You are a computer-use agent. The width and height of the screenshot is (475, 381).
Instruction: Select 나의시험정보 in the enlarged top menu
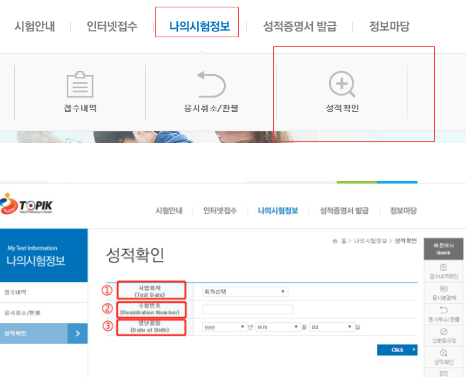tap(199, 26)
